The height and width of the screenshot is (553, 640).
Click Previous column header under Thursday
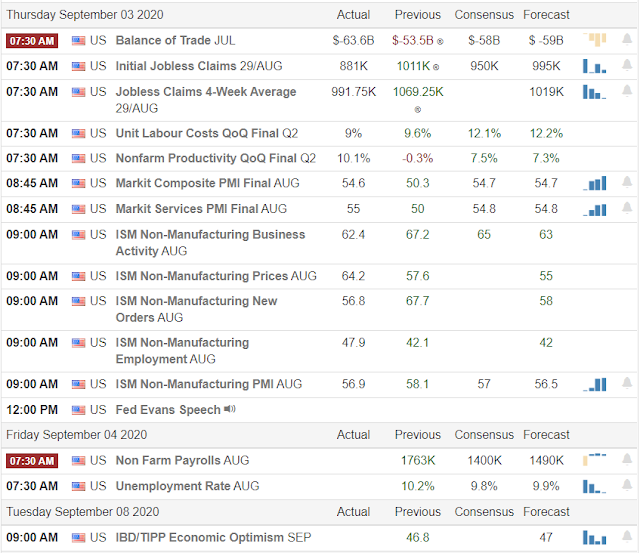tap(418, 15)
